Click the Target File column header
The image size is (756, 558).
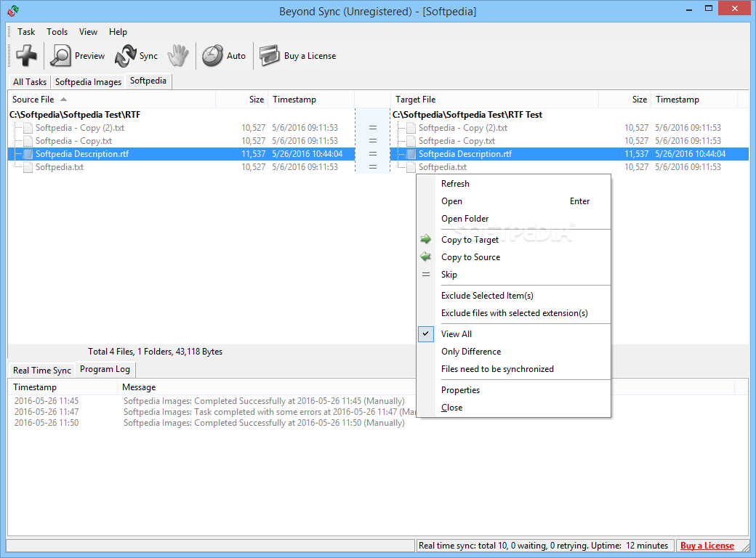click(x=495, y=100)
